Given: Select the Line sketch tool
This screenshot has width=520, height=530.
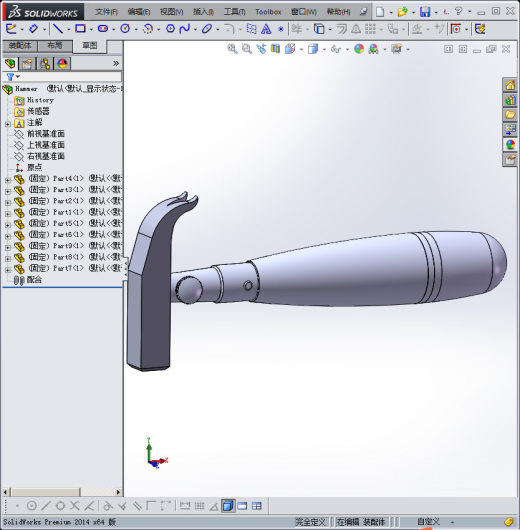Looking at the screenshot, I should click(x=58, y=29).
